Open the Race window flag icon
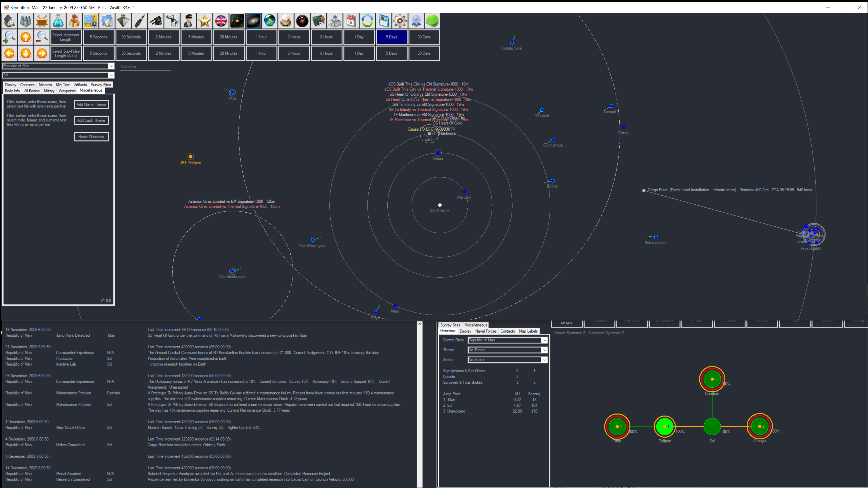Screen dimensions: 868x488 221,21
